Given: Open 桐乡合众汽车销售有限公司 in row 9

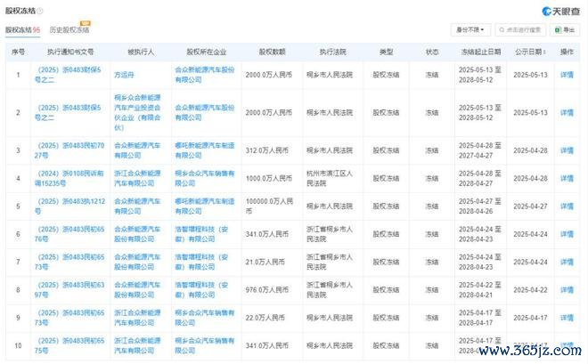Looking at the screenshot, I should coord(205,318).
